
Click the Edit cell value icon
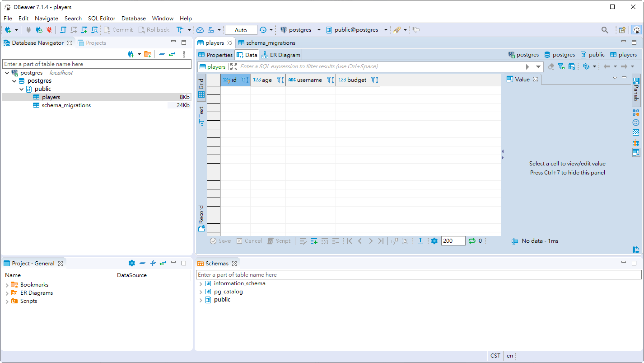(303, 241)
